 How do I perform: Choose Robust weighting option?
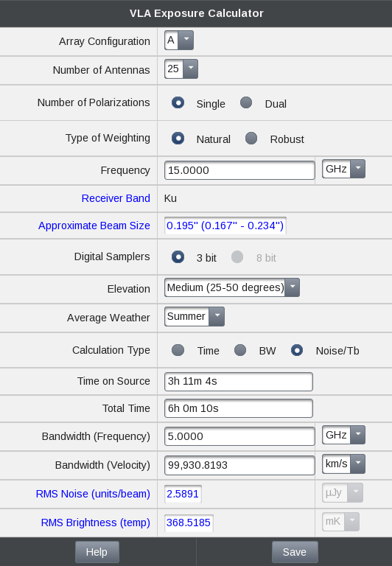click(x=251, y=139)
